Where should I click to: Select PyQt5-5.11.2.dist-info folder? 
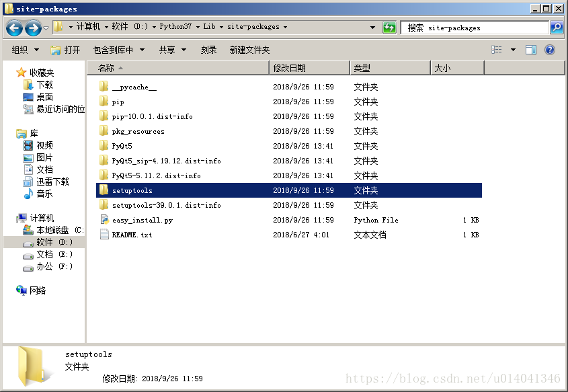(x=156, y=175)
